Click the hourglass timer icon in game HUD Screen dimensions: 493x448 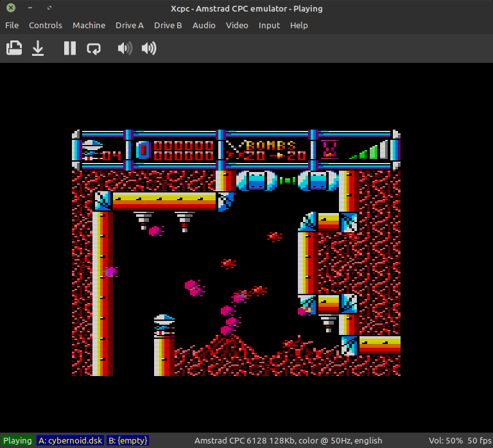click(329, 149)
